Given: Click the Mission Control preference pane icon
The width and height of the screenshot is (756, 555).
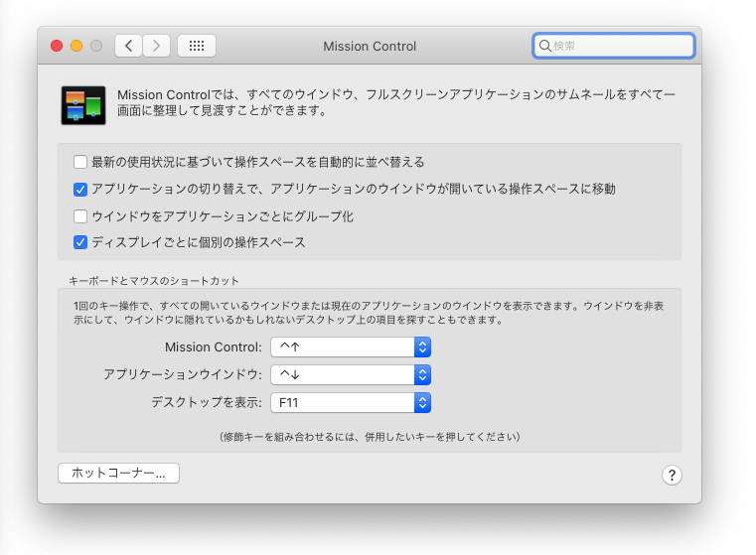Looking at the screenshot, I should tap(83, 104).
